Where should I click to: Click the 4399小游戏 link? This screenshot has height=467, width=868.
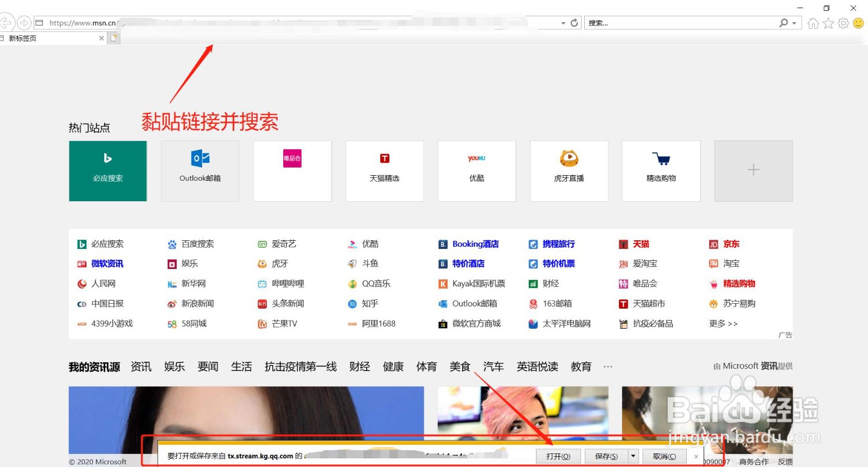coord(112,324)
